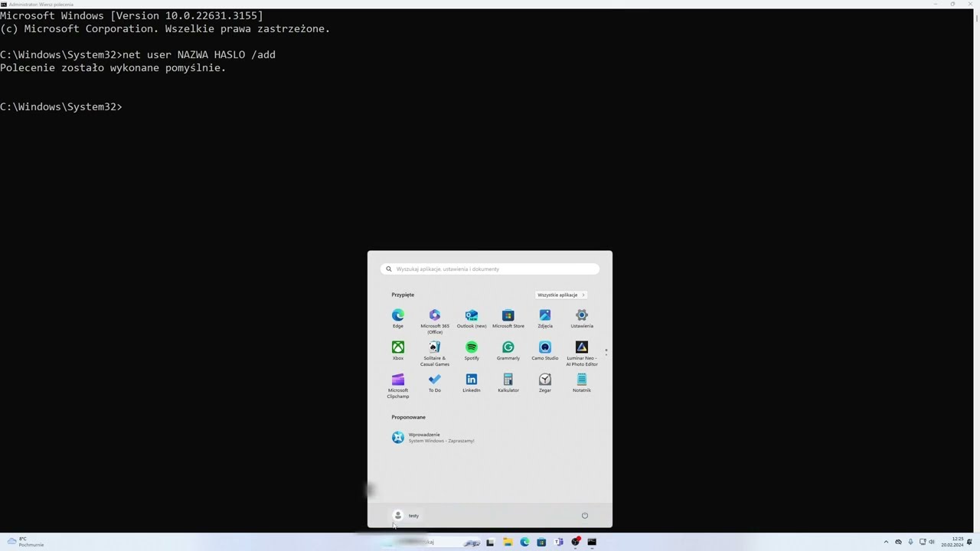
Task: Open the weather widget on taskbar
Action: [25, 542]
